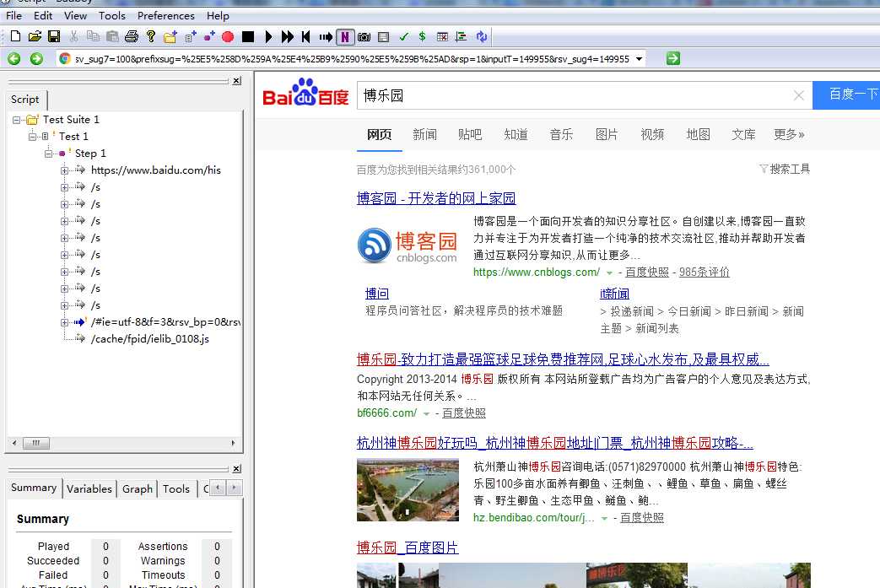Open the dropdown arrow beside https://www.cnblogs.com/

click(x=609, y=272)
